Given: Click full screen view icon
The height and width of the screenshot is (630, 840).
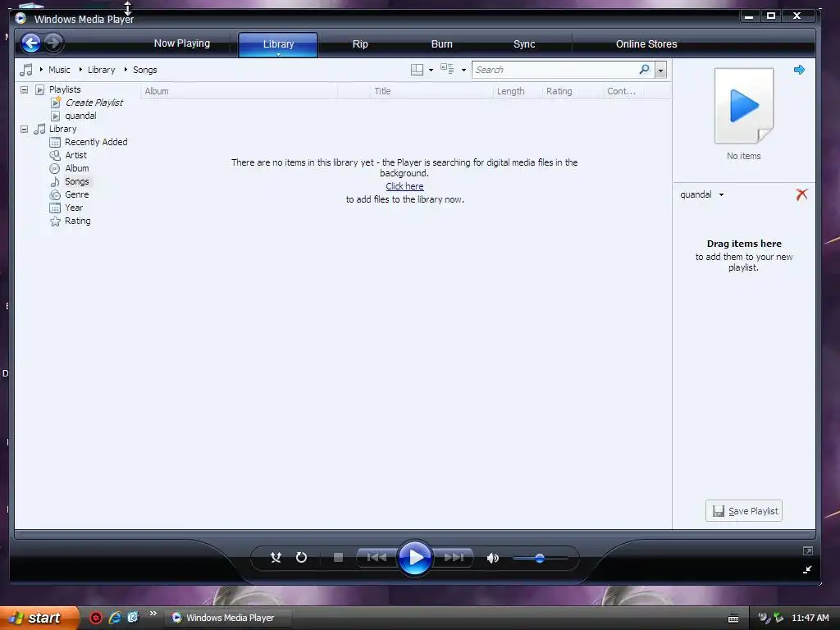Looking at the screenshot, I should tap(808, 550).
